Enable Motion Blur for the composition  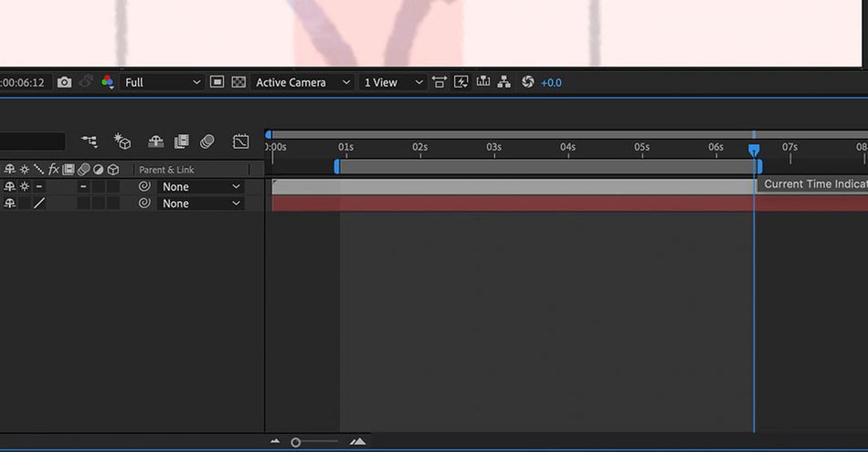[x=207, y=142]
